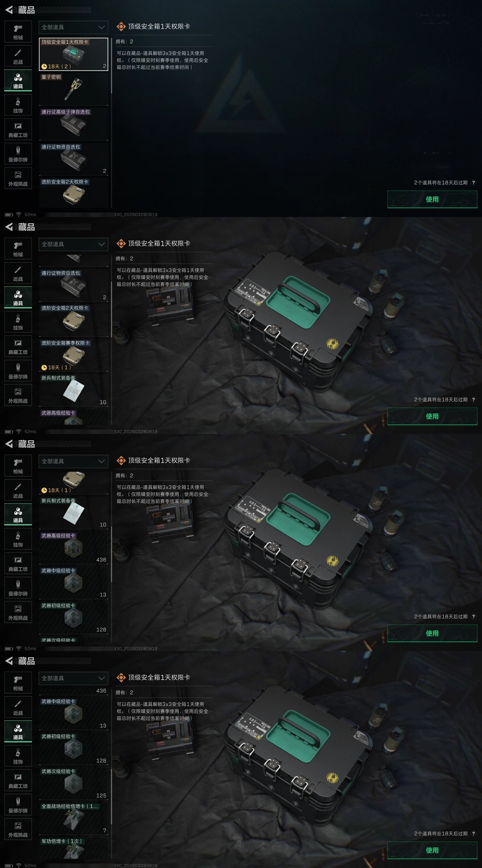Screen dimensions: 482x868
Task: Select 武器次级经验卡 showing count 125
Action: point(74,783)
